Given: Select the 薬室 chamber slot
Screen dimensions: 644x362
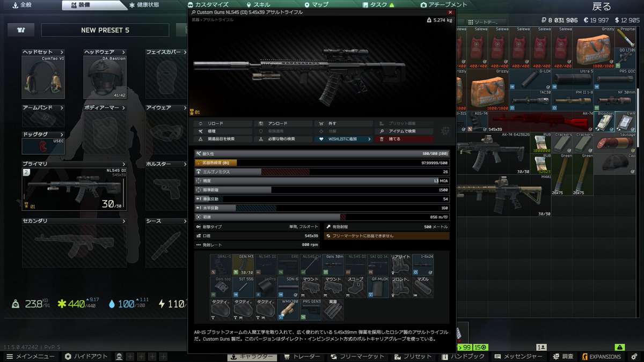Looking at the screenshot, I should [x=333, y=310].
